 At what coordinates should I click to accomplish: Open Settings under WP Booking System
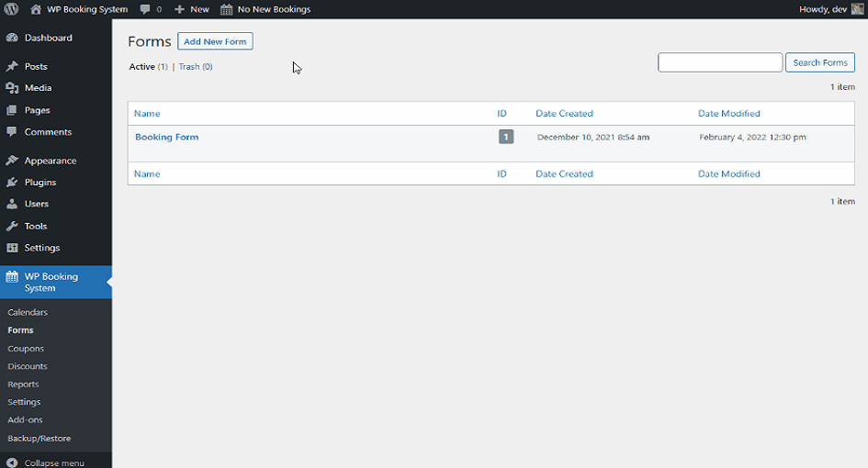[x=24, y=402]
